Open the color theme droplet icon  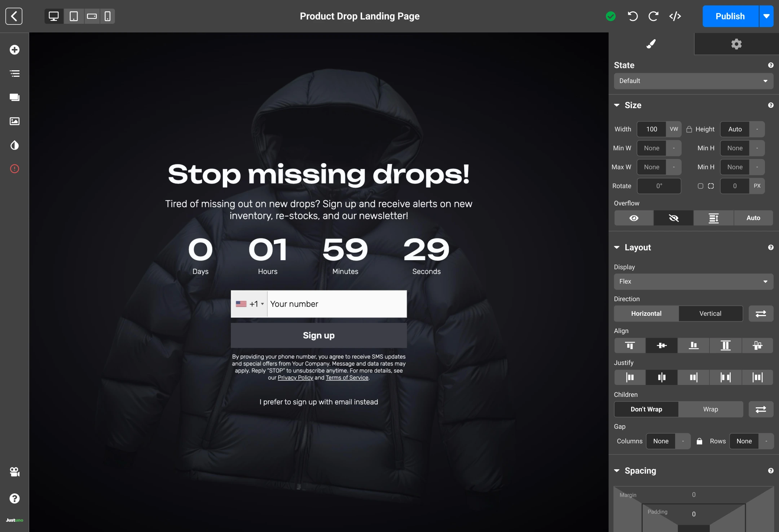[x=14, y=145]
